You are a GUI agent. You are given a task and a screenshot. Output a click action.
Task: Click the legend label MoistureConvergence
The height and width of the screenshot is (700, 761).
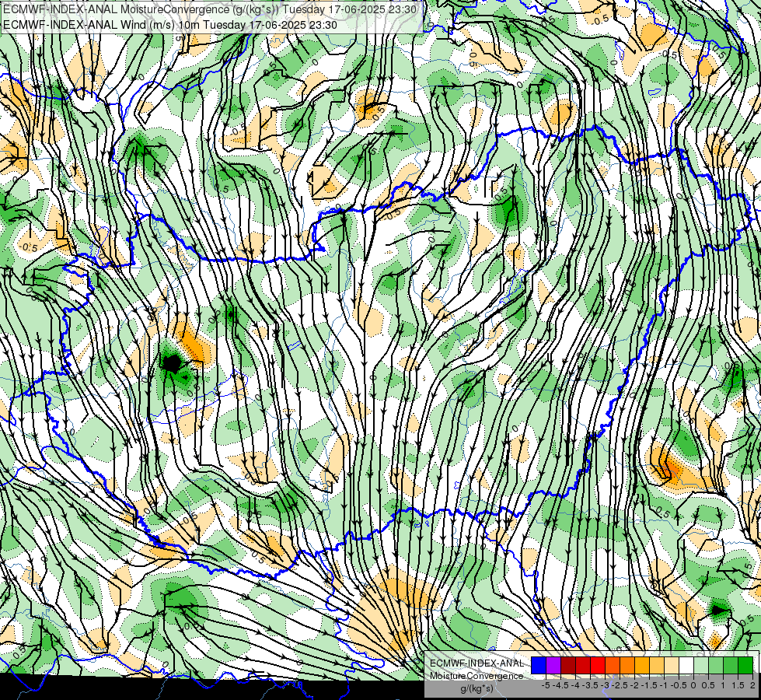[476, 676]
